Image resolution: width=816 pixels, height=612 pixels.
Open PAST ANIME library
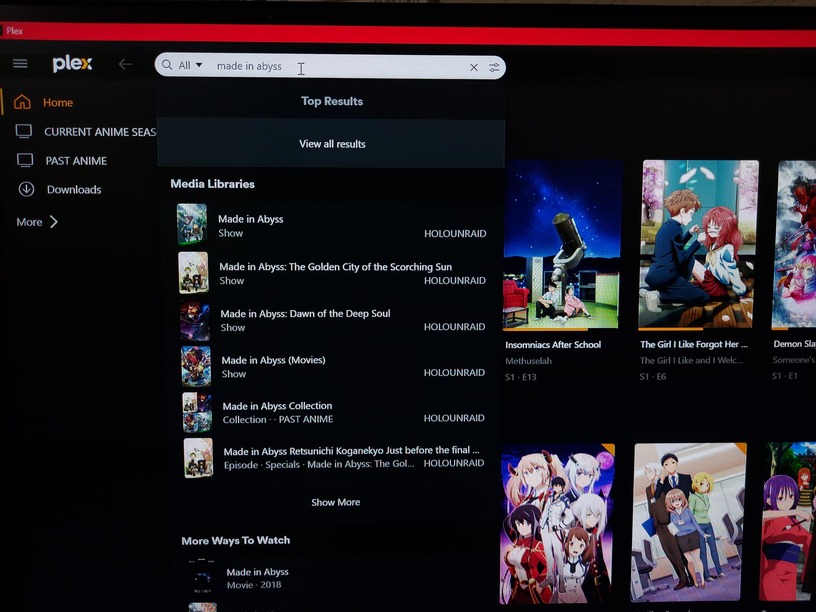(78, 161)
